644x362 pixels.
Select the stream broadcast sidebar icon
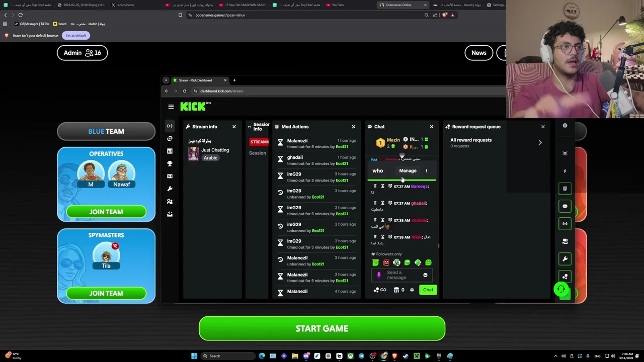coord(170,126)
